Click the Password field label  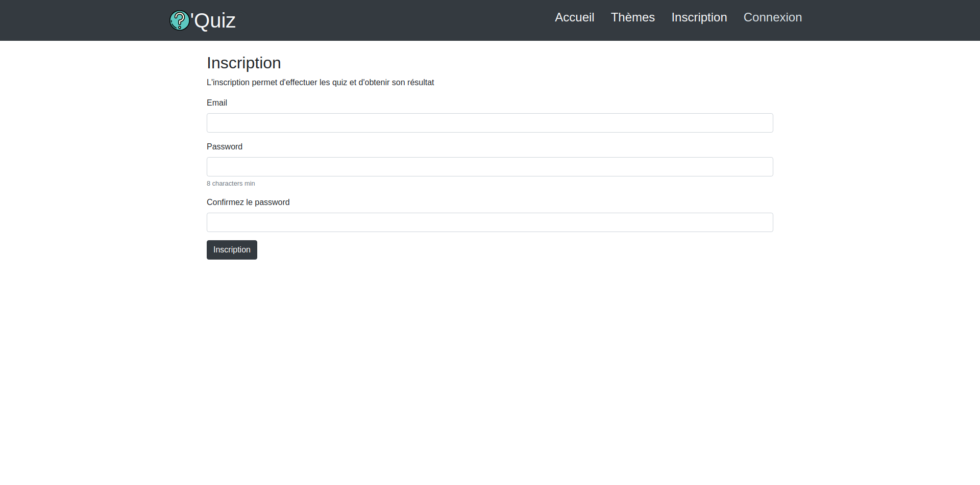pyautogui.click(x=225, y=147)
